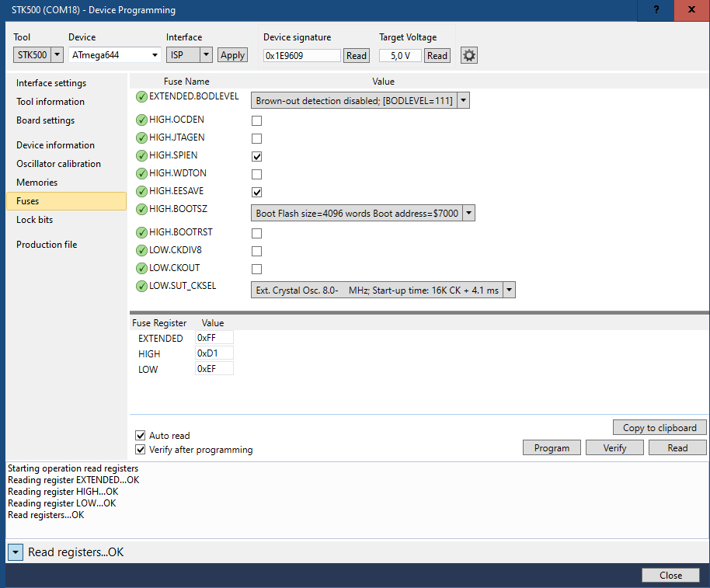This screenshot has width=710, height=588.
Task: Click the Apply button
Action: (x=233, y=55)
